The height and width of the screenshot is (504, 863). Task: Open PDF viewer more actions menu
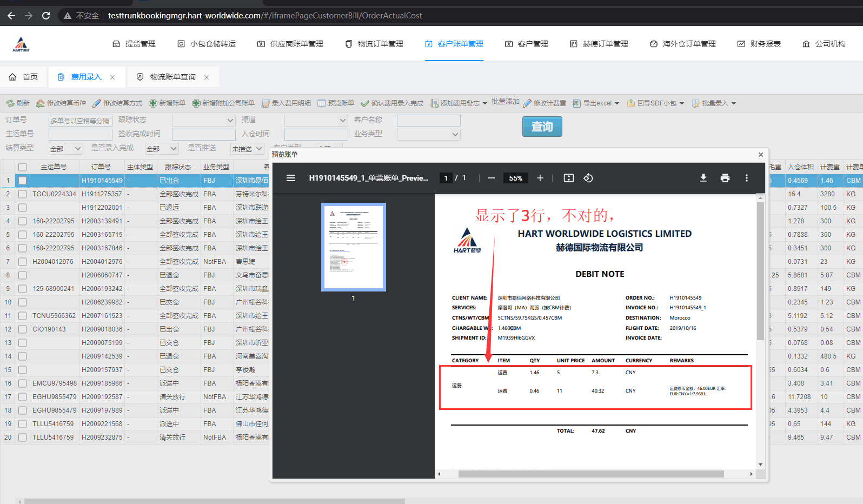pos(747,178)
